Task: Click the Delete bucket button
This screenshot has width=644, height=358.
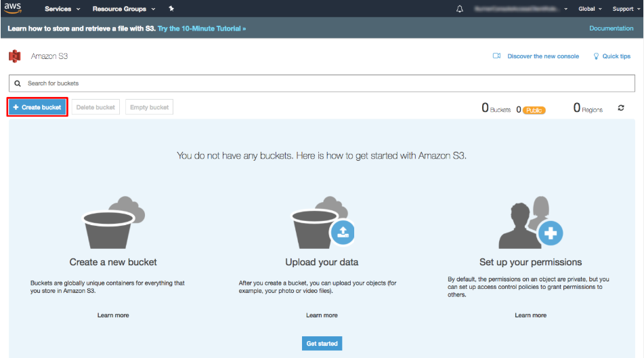Action: [x=95, y=107]
